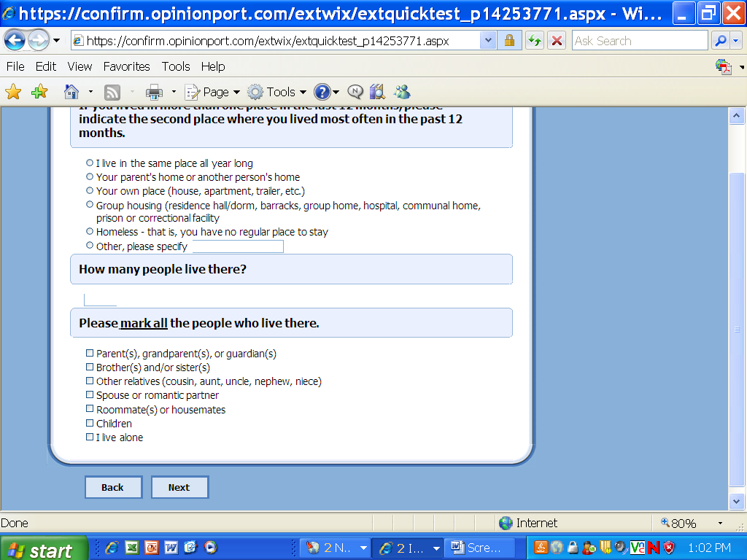
Task: Check 'Spouse or romantic partner'
Action: tap(90, 394)
